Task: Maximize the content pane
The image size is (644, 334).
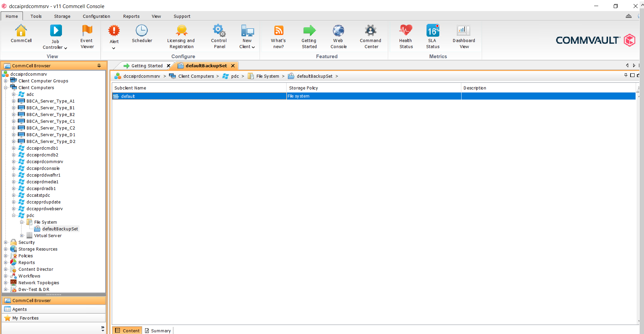Action: click(632, 75)
